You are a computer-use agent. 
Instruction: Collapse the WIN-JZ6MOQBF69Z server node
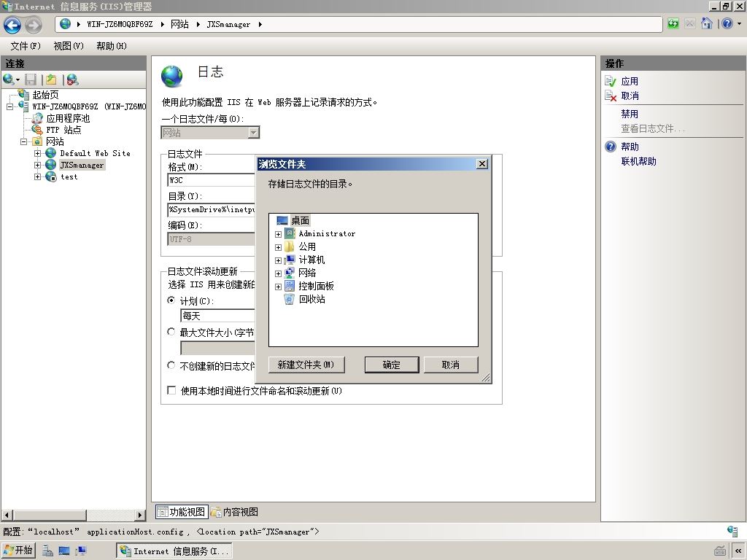click(9, 106)
